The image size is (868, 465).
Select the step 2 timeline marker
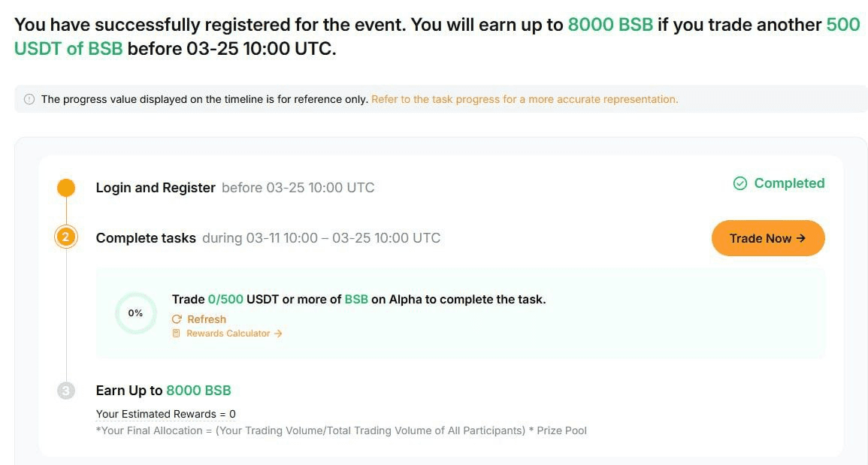point(66,238)
